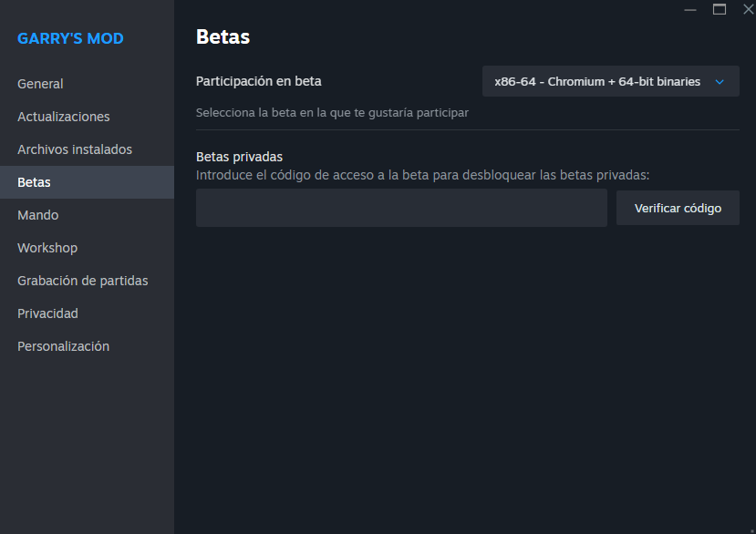Close the Steam properties window
The width and height of the screenshot is (756, 534).
coord(746,9)
